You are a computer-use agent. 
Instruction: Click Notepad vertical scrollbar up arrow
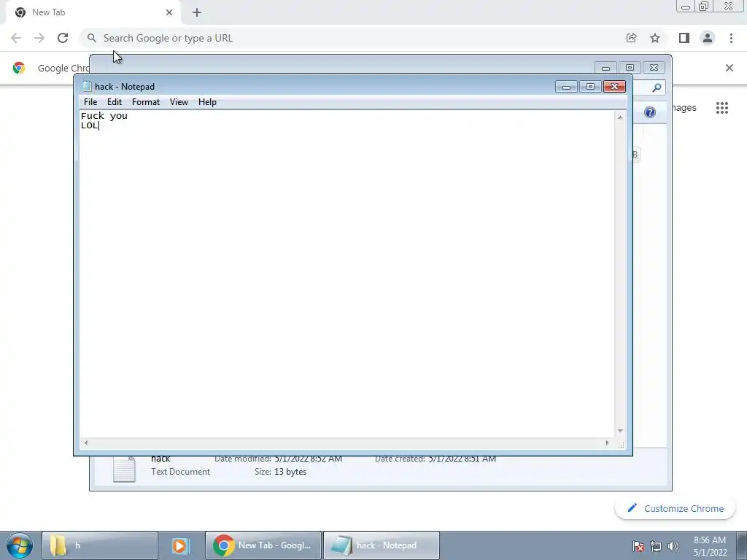point(620,117)
